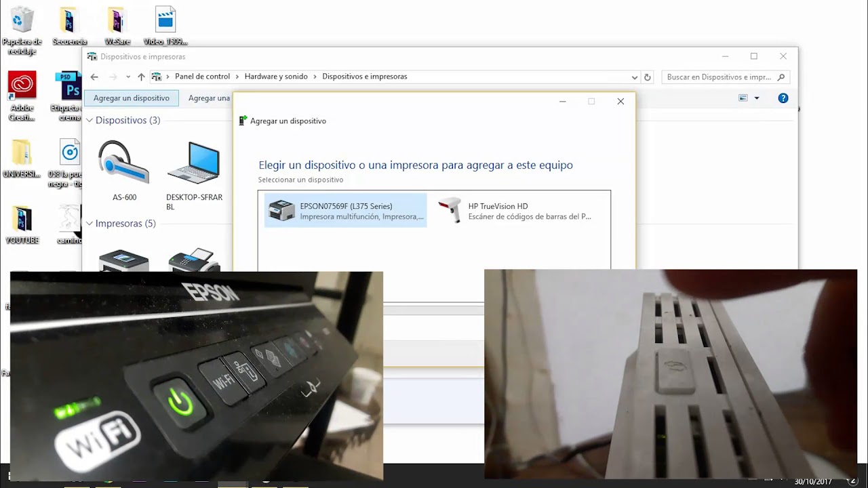Open help with the blue question mark

tap(783, 98)
